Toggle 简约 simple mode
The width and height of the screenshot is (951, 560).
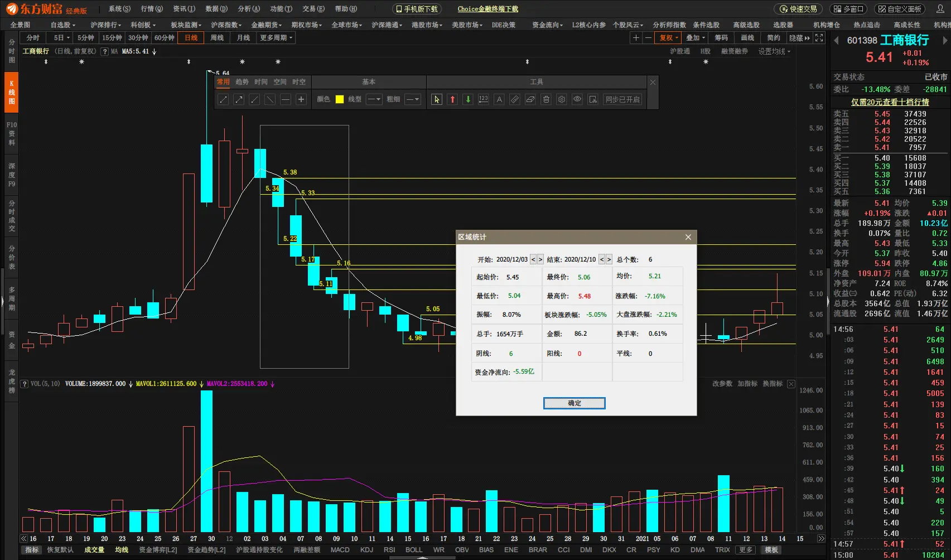[774, 38]
